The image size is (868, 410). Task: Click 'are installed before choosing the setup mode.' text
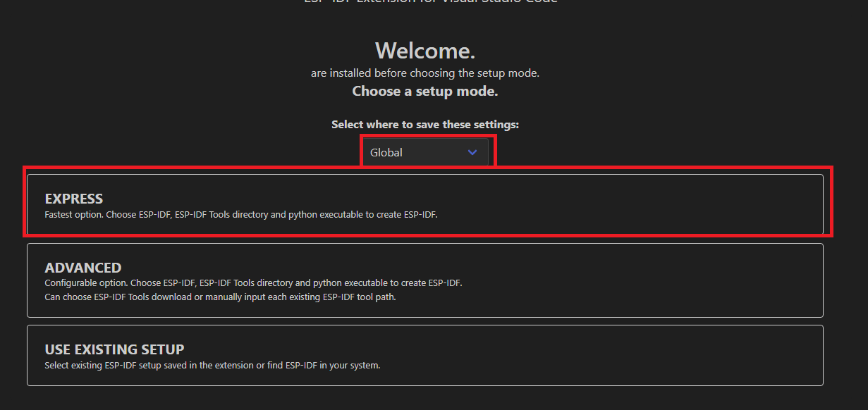click(x=425, y=73)
